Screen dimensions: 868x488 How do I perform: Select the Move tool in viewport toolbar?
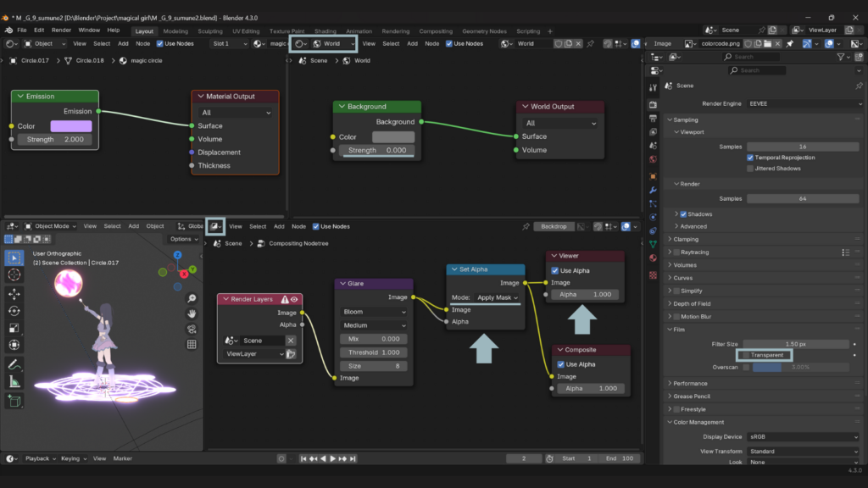pyautogui.click(x=14, y=293)
